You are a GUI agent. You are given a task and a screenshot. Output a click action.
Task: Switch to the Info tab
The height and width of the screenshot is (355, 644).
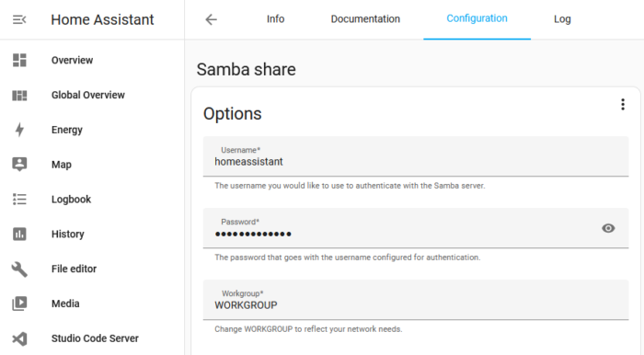click(x=275, y=19)
